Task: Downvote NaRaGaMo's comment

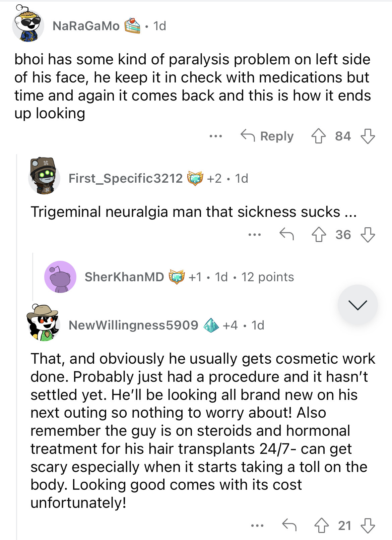Action: coord(368,136)
